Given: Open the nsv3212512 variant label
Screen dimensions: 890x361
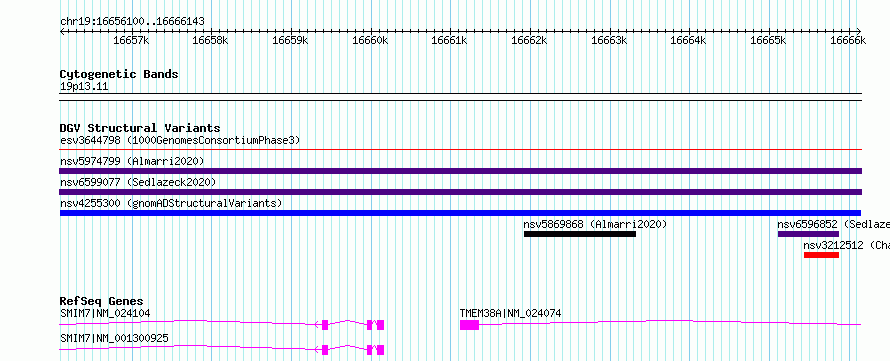Looking at the screenshot, I should [x=846, y=245].
